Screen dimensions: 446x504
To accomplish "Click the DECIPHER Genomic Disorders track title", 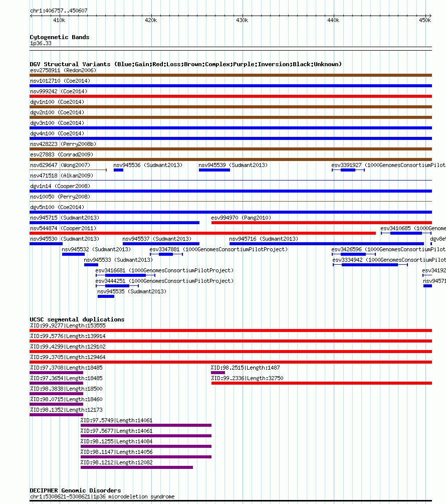I will 76,490.
